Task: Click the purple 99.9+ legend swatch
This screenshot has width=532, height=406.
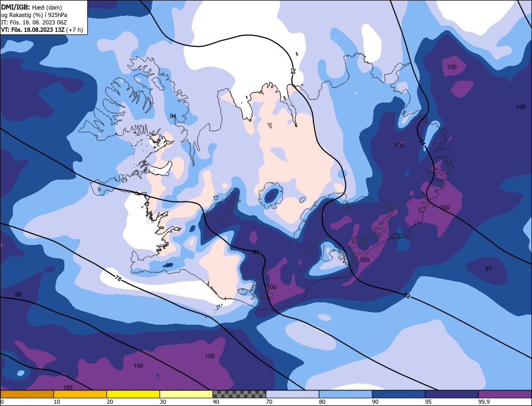Action: [x=505, y=394]
